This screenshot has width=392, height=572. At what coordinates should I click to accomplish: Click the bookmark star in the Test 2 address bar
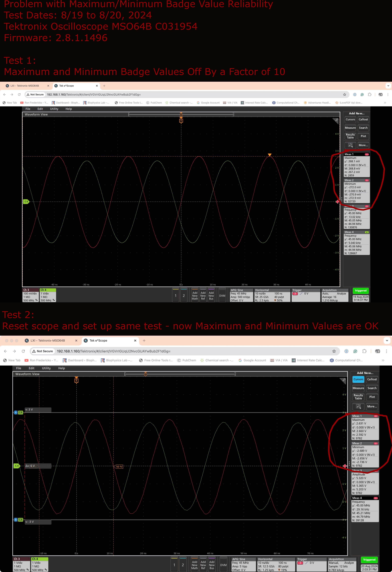click(334, 351)
